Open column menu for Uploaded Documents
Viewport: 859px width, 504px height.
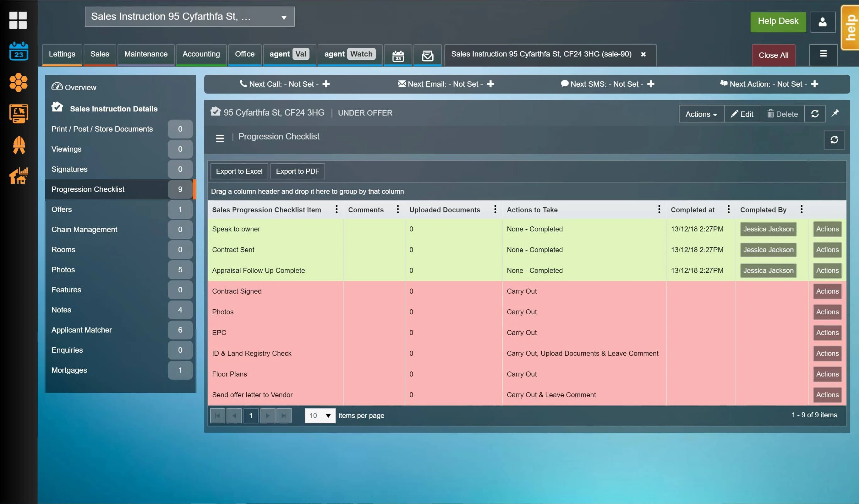(495, 209)
